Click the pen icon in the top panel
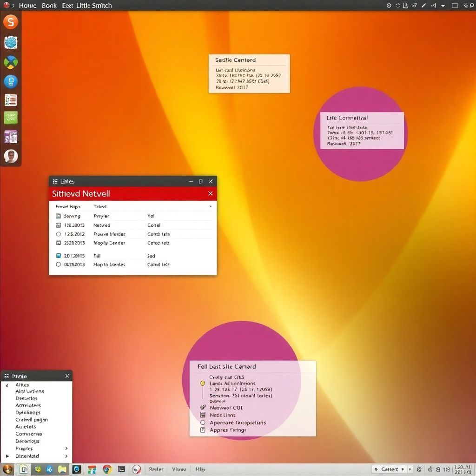 click(423, 6)
